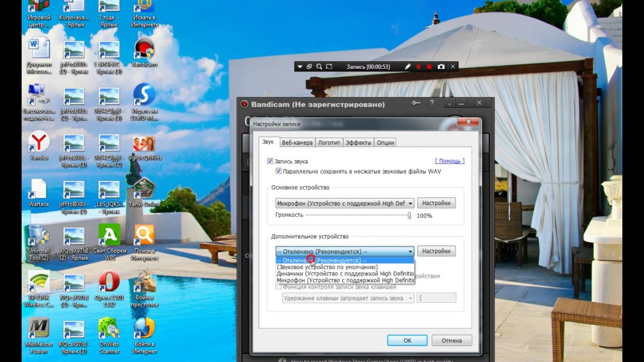Click the recording timer text Запись [00:00:53]

368,67
